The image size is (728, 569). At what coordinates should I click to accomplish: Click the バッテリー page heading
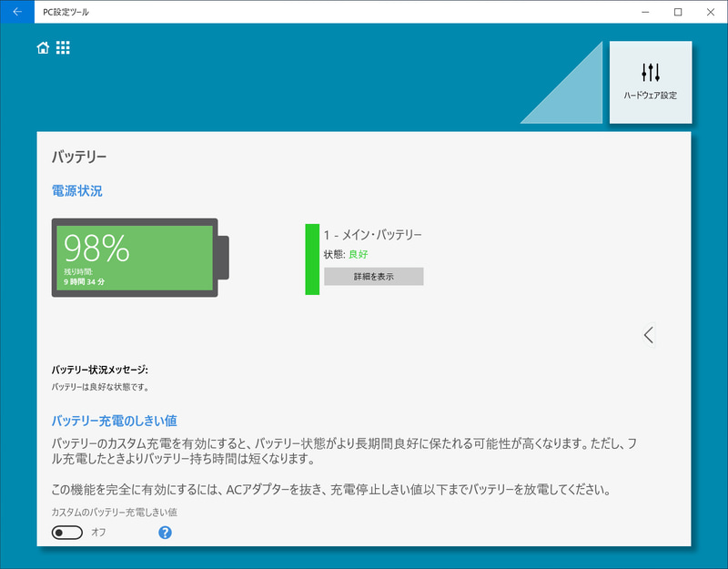[80, 158]
